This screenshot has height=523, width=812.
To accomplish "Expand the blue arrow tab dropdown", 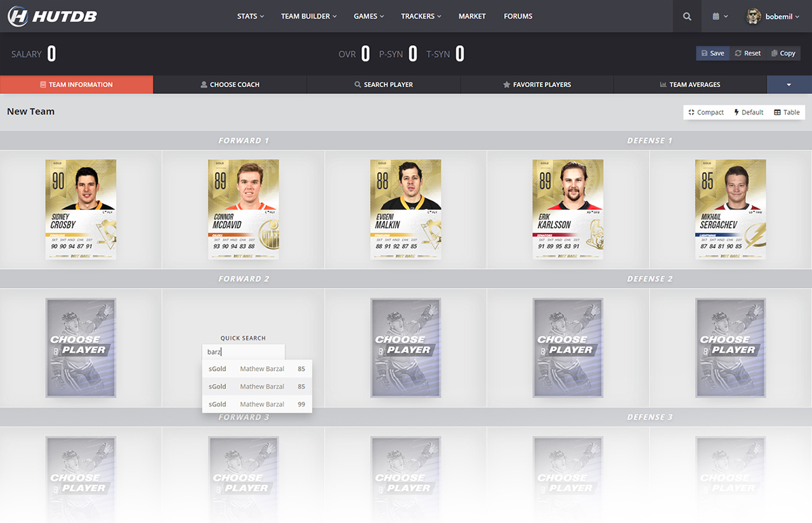I will point(789,84).
